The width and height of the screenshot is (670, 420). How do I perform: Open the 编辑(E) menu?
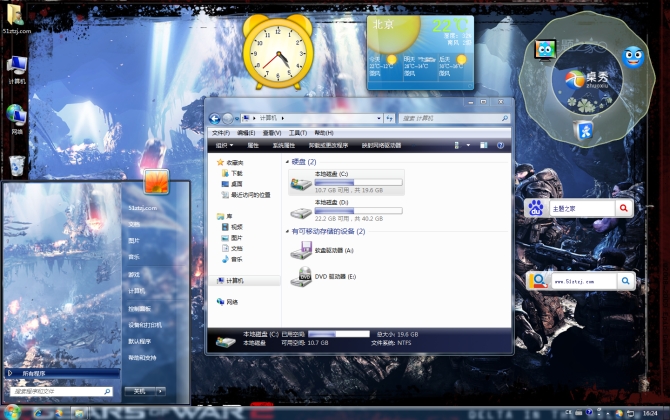click(246, 133)
